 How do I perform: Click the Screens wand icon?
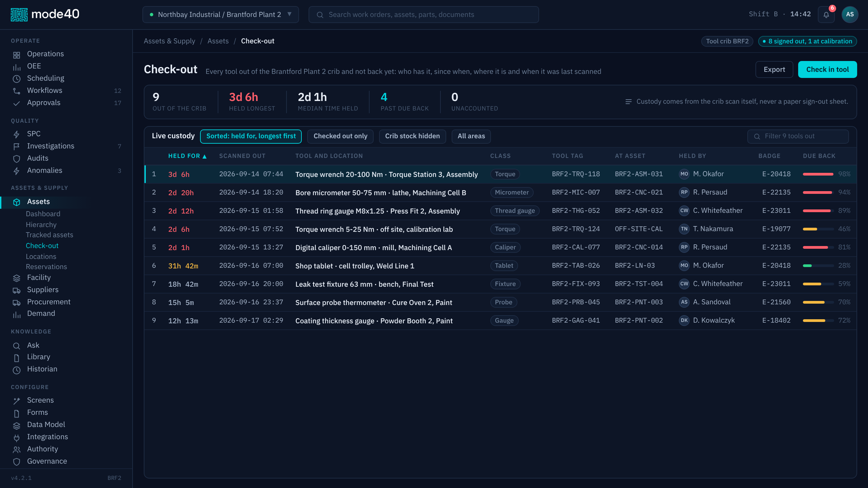tap(17, 401)
